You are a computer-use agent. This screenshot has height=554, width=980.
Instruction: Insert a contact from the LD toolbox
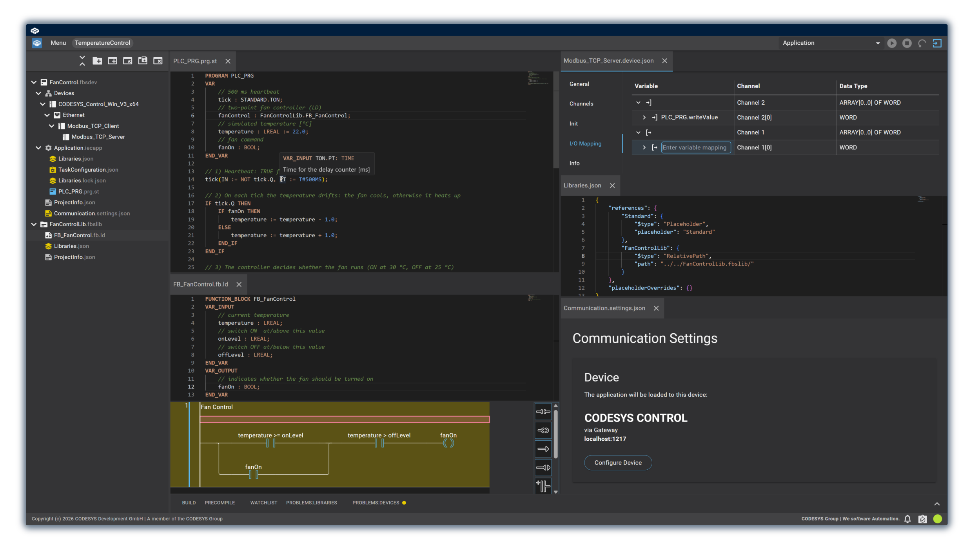[x=543, y=412]
